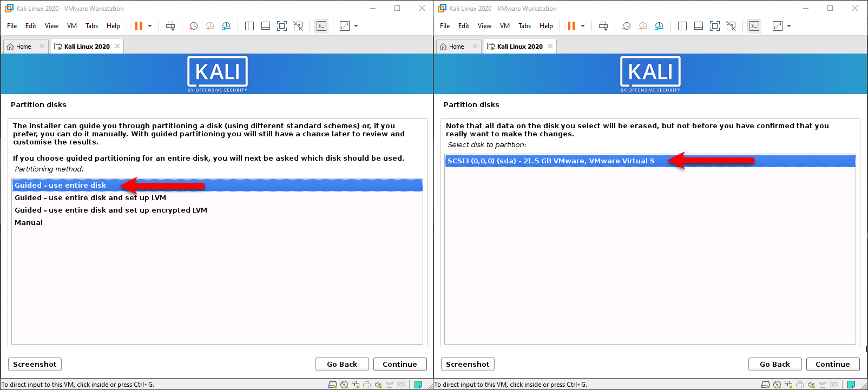Take a snapshot using the clock-plus icon in the left window
This screenshot has width=868, height=390.
(x=193, y=26)
